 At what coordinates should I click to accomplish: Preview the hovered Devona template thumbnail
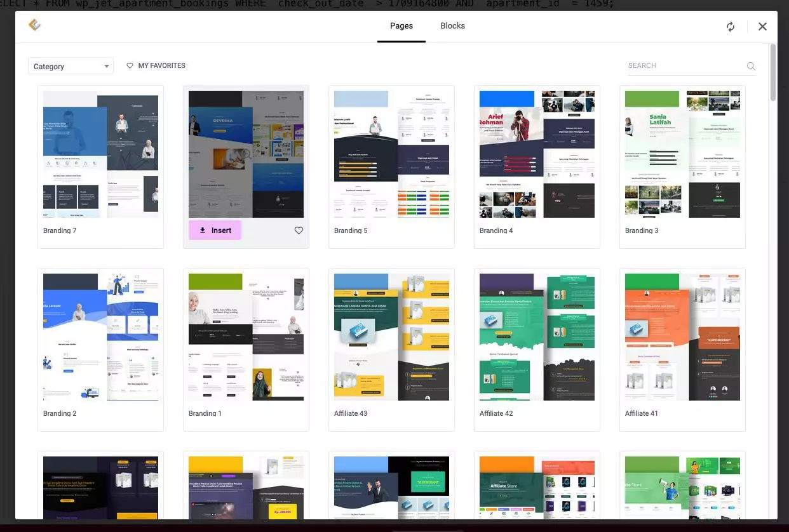pos(246,154)
